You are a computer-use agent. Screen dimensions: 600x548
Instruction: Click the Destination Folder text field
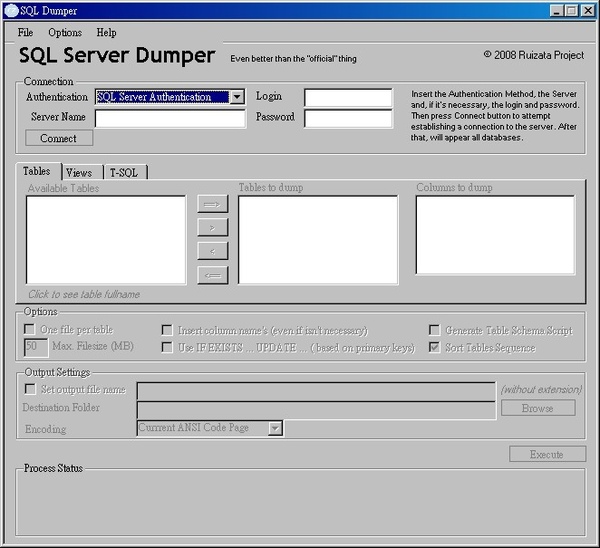pyautogui.click(x=316, y=410)
